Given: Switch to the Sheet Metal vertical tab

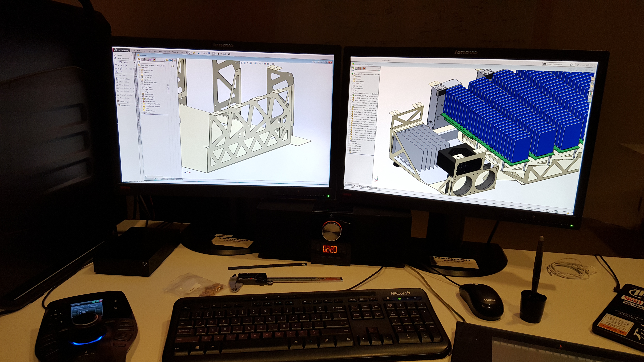Looking at the screenshot, I should pyautogui.click(x=136, y=81).
